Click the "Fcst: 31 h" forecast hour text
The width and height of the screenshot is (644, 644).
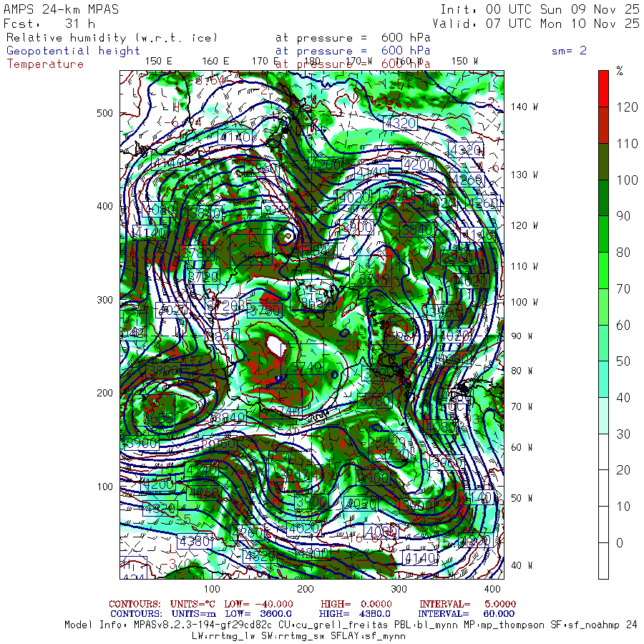[x=49, y=23]
